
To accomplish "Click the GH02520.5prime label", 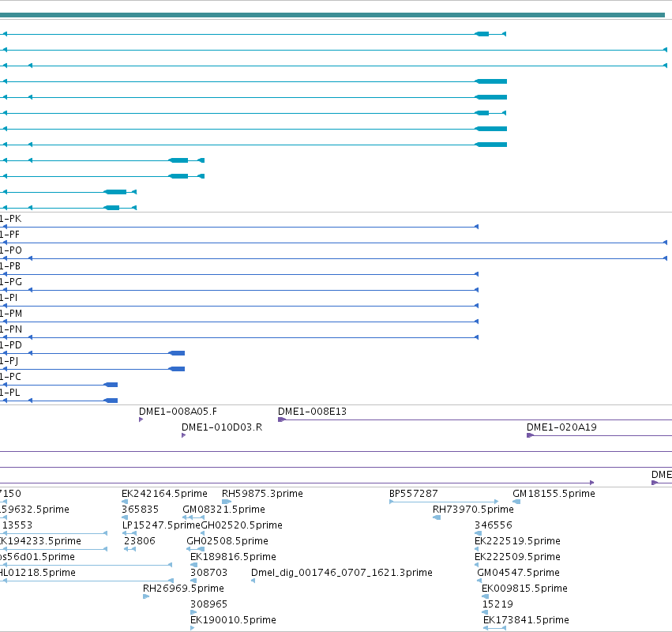I will [x=242, y=525].
